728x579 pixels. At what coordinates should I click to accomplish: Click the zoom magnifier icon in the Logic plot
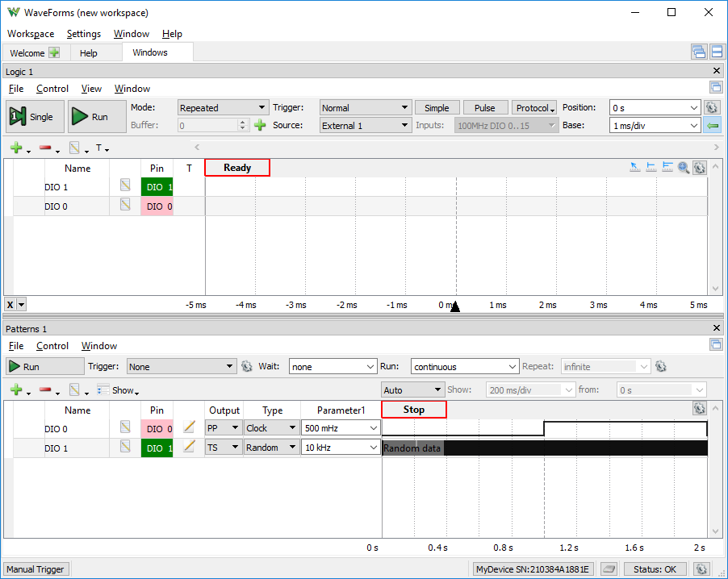(683, 167)
